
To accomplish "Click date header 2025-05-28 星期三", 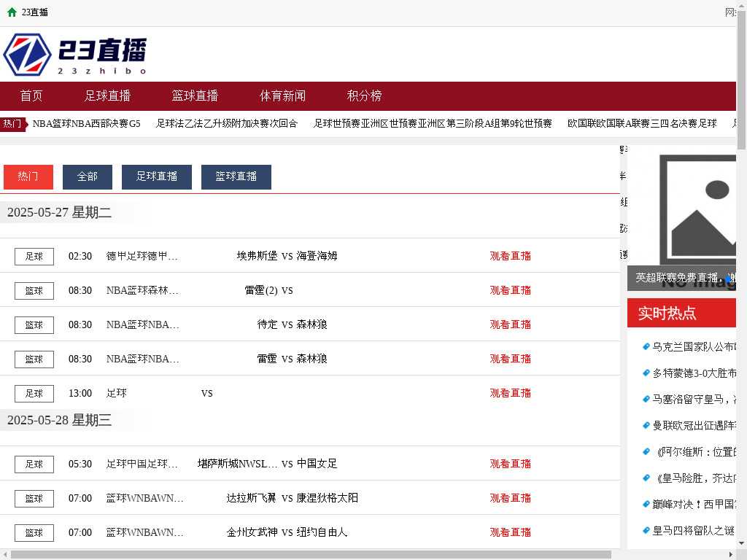I will (x=60, y=420).
